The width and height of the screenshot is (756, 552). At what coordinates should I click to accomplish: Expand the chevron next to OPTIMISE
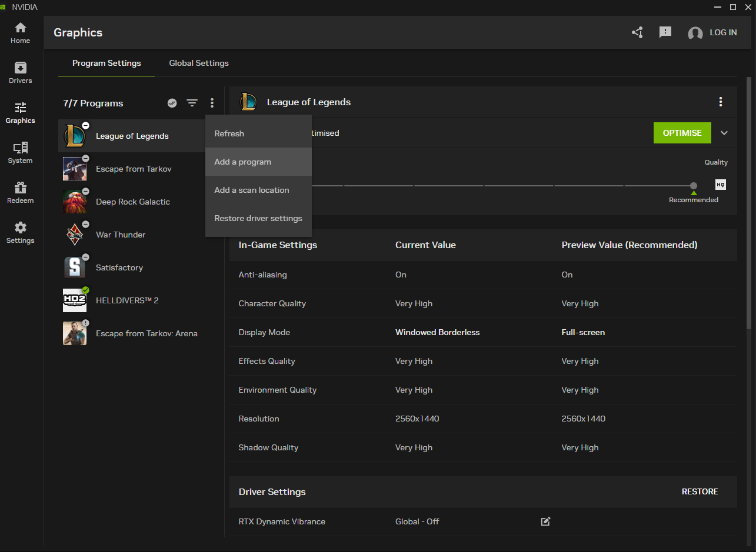click(724, 133)
